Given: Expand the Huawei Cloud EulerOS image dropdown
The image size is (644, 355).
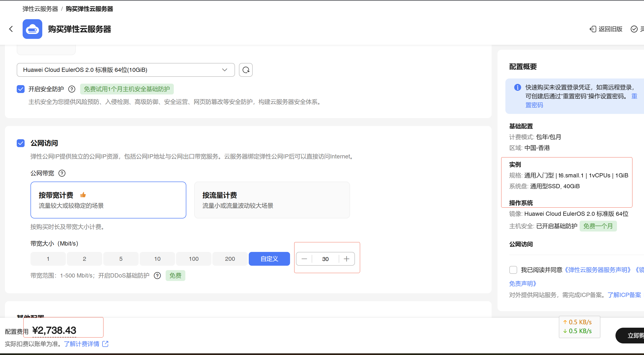Looking at the screenshot, I should click(126, 70).
